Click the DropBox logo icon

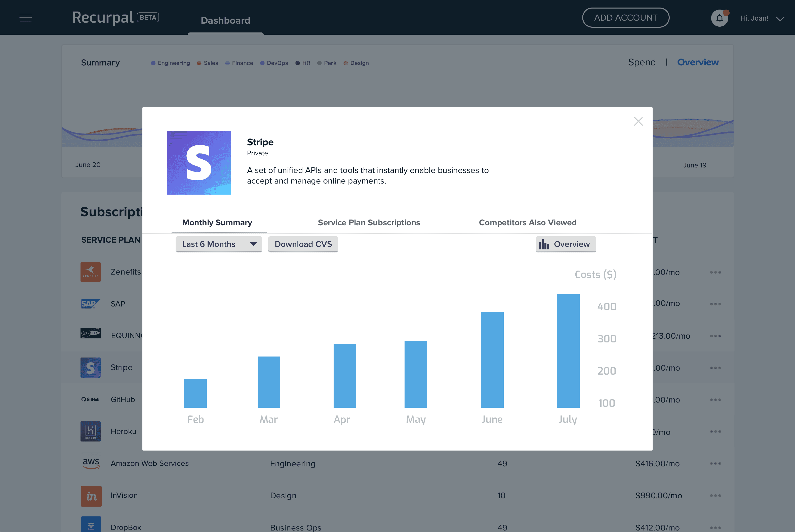[91, 524]
